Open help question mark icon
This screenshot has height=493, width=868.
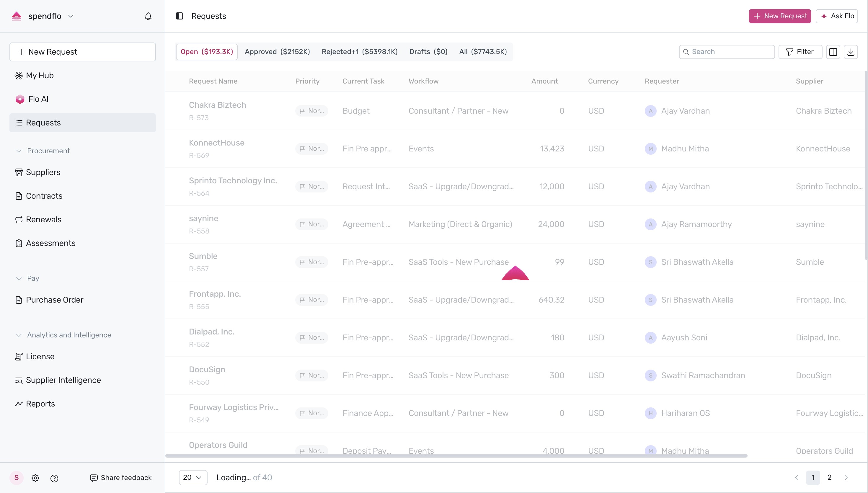54,478
